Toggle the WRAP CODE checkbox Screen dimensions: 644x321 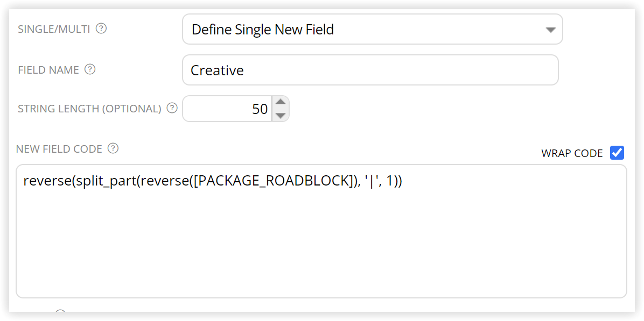point(617,153)
